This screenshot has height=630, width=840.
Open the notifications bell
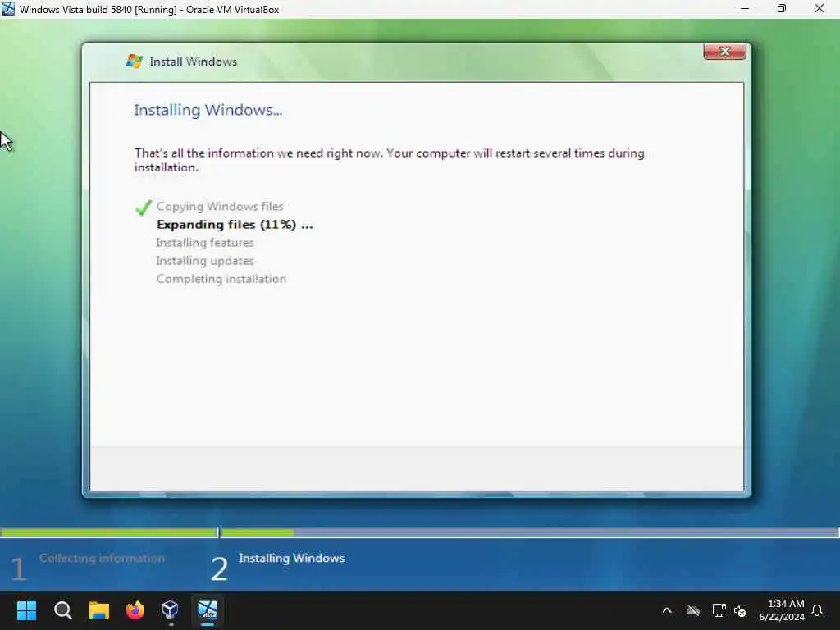[818, 610]
